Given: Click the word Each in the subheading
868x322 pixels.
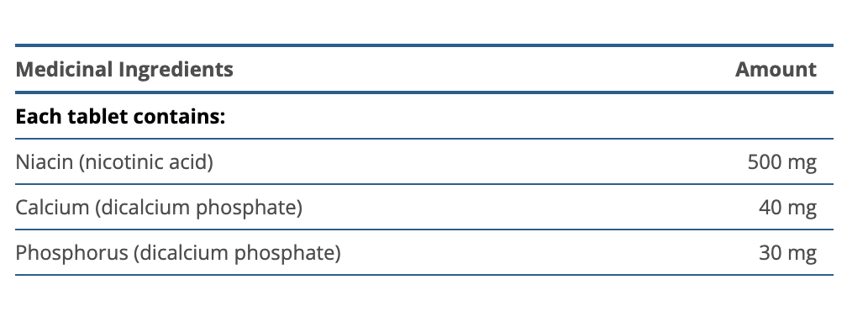Looking at the screenshot, I should point(39,117).
